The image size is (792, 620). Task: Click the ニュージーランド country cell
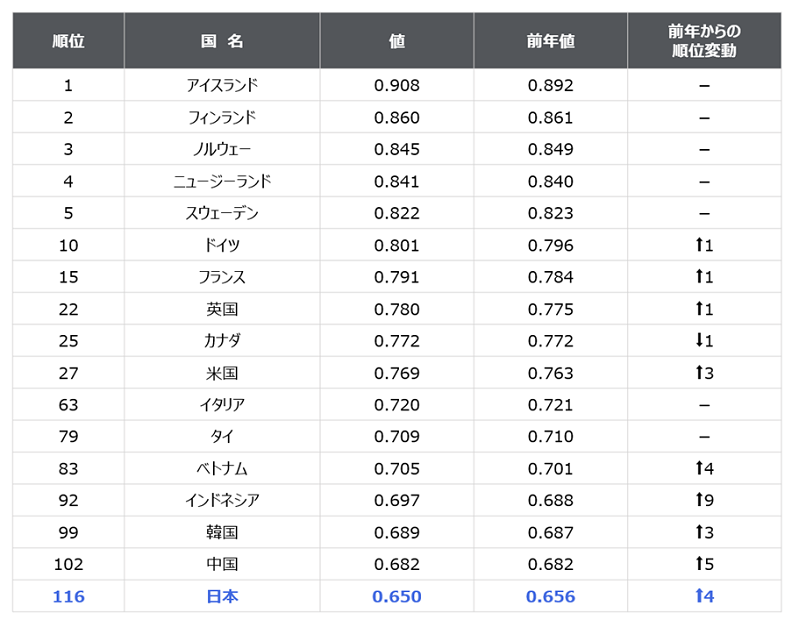(222, 181)
